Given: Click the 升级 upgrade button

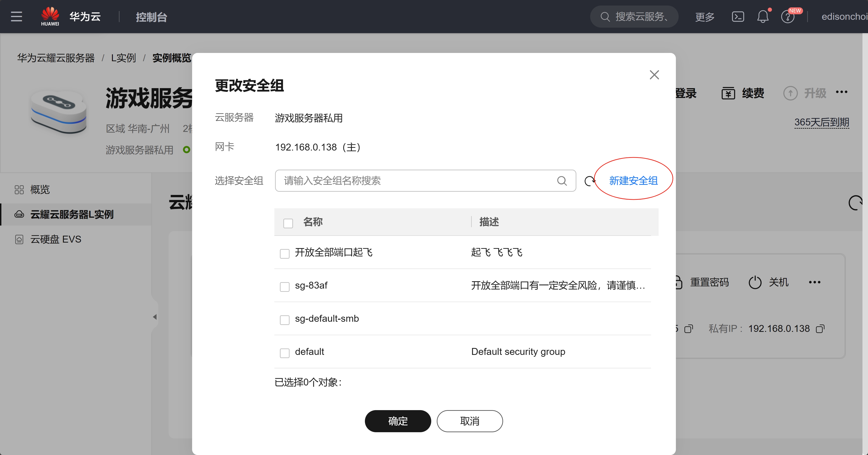Looking at the screenshot, I should pos(805,93).
